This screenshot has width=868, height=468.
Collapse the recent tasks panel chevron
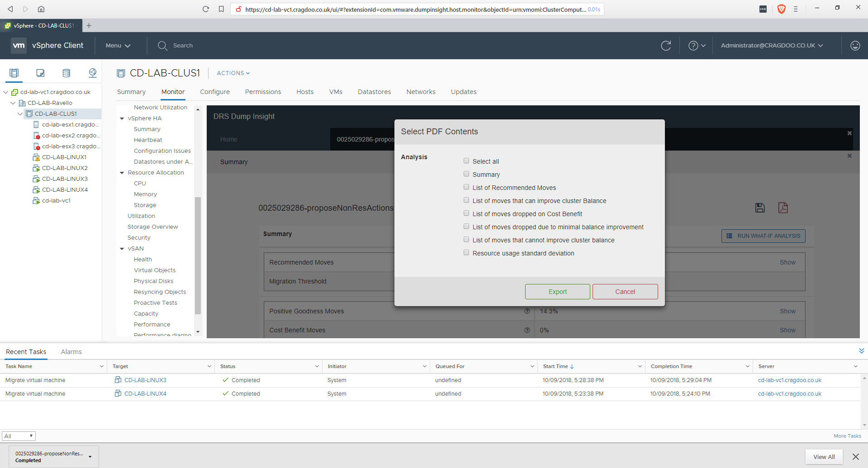pyautogui.click(x=861, y=351)
